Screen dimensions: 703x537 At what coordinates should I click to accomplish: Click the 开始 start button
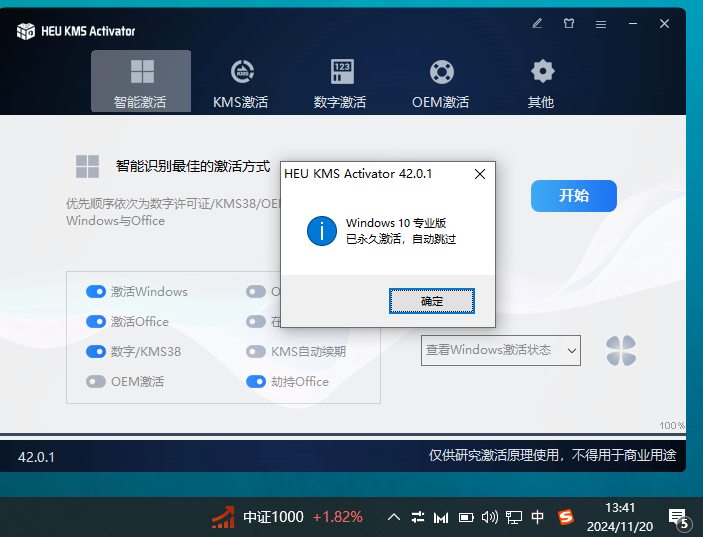573,196
